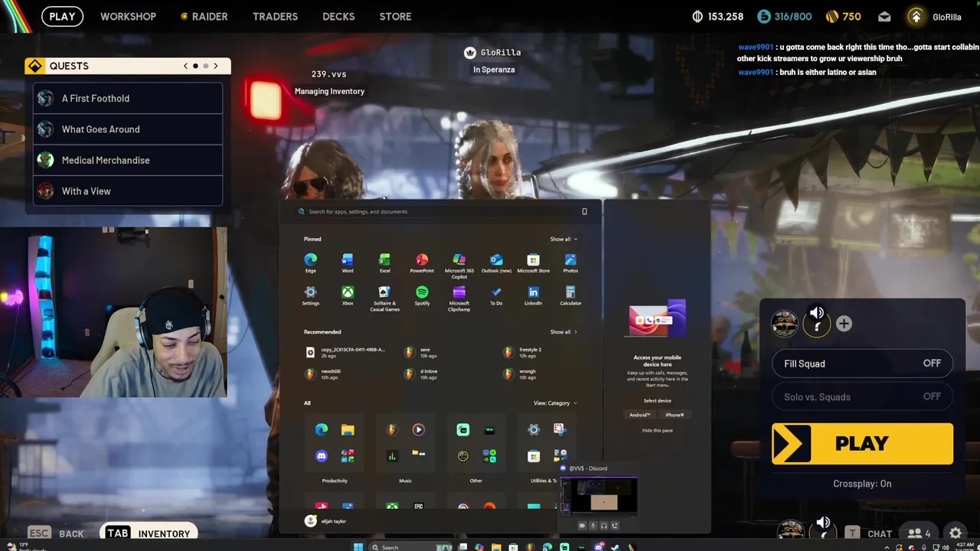This screenshot has height=551, width=980.
Task: Open the INVENTORY button
Action: click(149, 533)
